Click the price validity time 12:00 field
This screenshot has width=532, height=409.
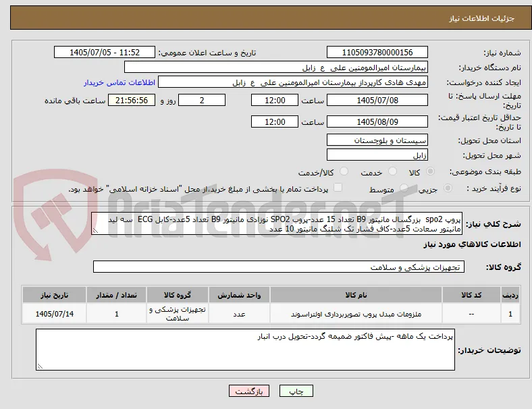pos(275,121)
